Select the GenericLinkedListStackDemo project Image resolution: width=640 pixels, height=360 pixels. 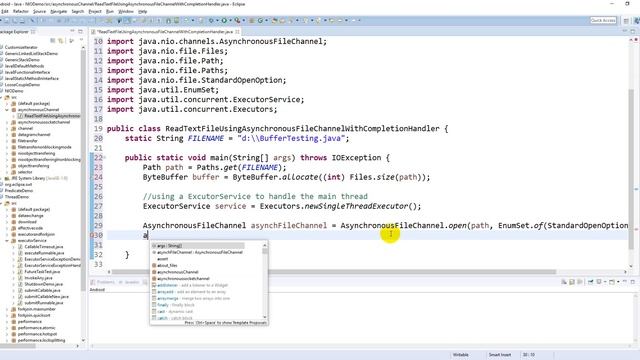[x=31, y=53]
